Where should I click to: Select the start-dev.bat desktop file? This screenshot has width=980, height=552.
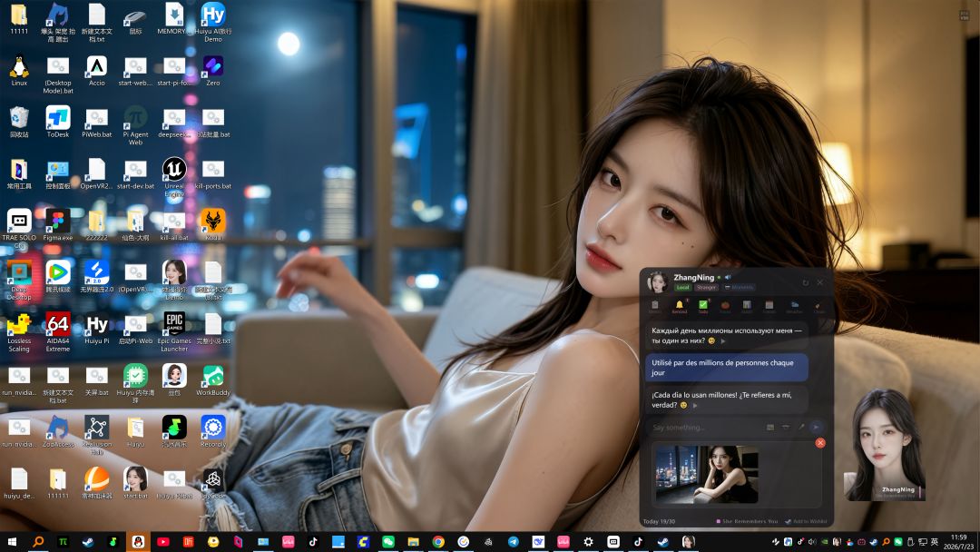[135, 173]
